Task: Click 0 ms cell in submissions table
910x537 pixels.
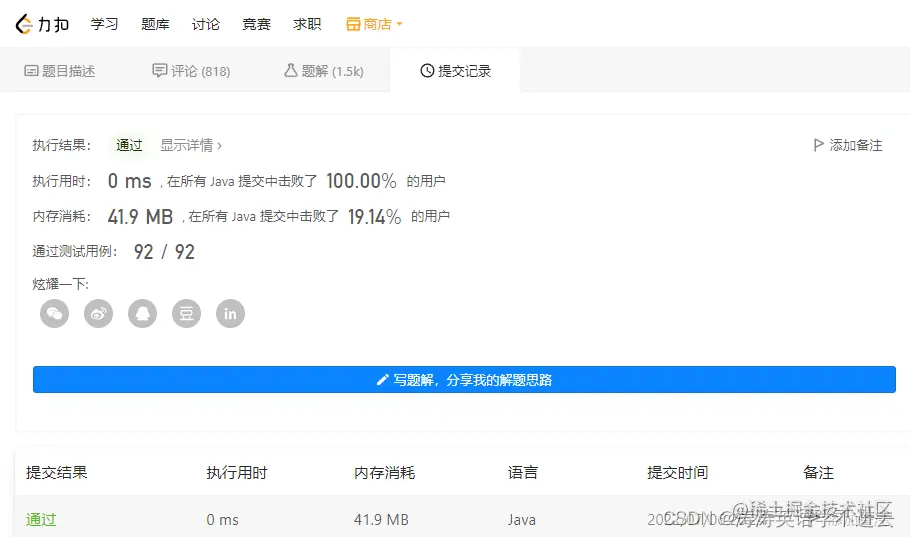Action: [x=222, y=520]
